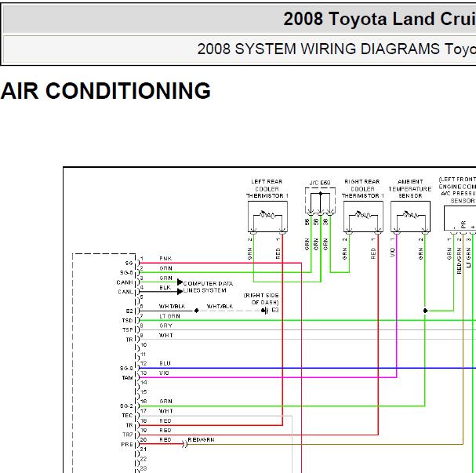This screenshot has height=473, width=476.
Task: Click the J/C E59 internal junction box
Action: click(320, 201)
